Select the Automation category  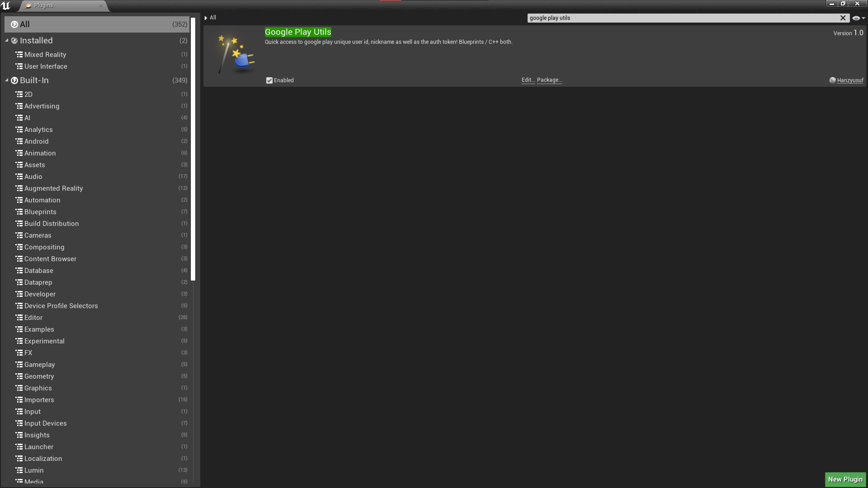[x=97, y=200]
